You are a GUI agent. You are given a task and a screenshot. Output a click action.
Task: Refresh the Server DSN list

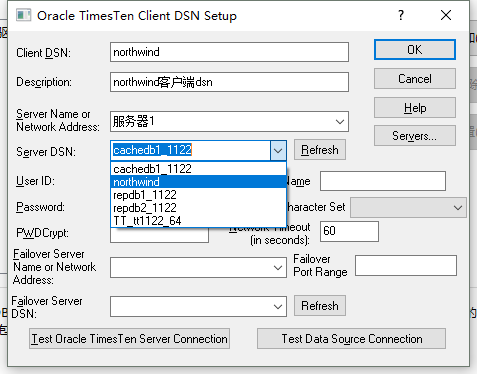tap(320, 150)
